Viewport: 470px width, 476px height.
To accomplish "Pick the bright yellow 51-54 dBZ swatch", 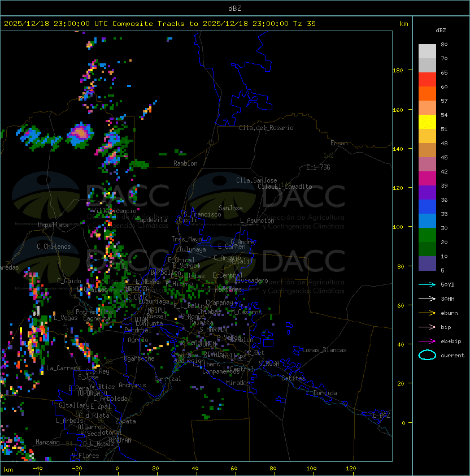I will [x=427, y=122].
